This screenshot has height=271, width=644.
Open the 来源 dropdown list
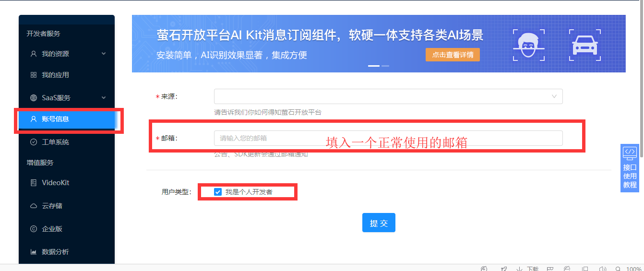coord(388,96)
